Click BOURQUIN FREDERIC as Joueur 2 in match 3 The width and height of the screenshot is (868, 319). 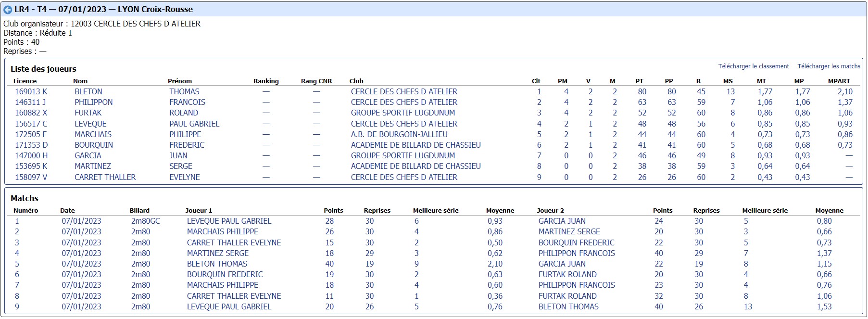577,242
